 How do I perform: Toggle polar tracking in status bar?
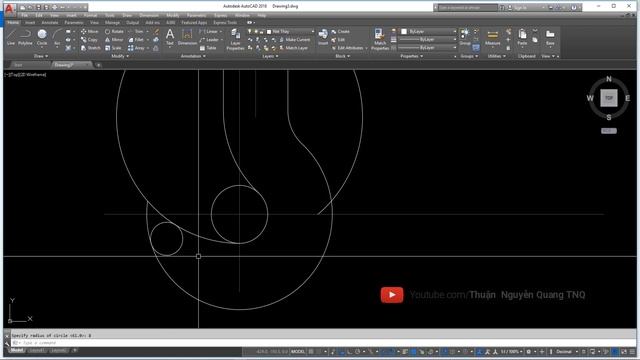tap(358, 351)
